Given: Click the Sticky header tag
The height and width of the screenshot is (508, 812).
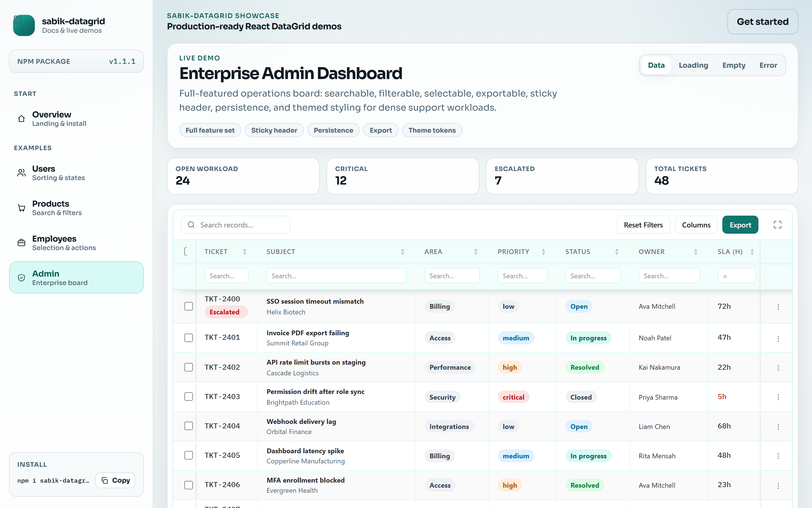Looking at the screenshot, I should tap(274, 130).
